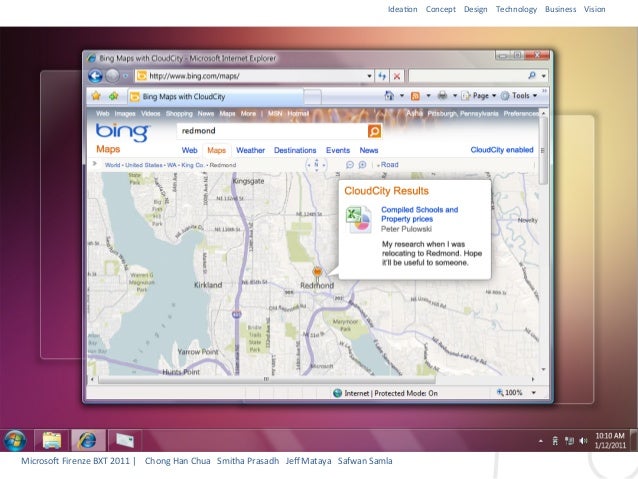The height and width of the screenshot is (479, 638).
Task: Click the IE Back navigation arrow
Action: (95, 76)
